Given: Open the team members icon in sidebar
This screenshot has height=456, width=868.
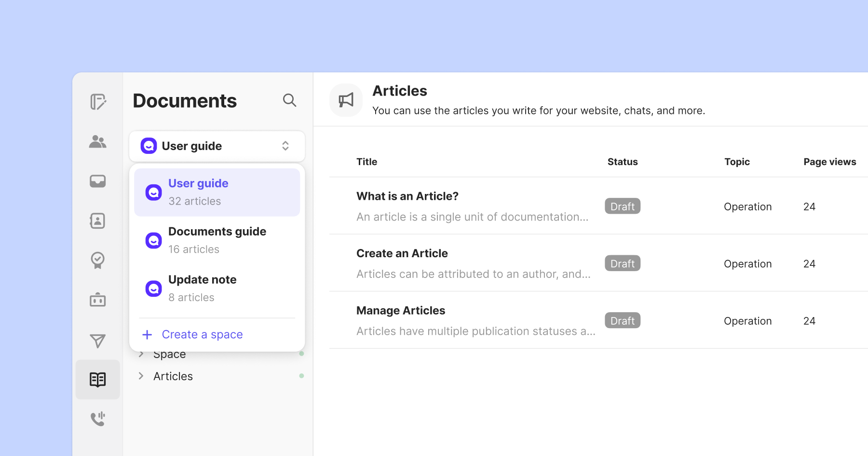Looking at the screenshot, I should 98,141.
